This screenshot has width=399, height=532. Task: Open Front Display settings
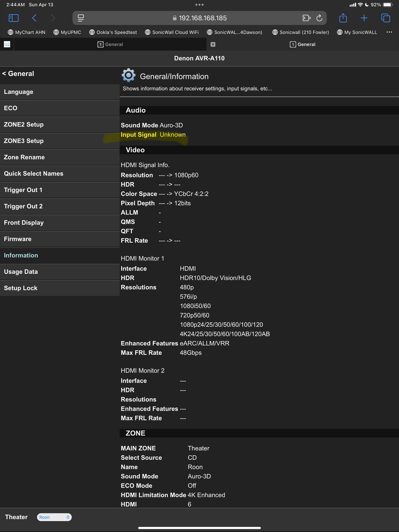[x=60, y=223]
